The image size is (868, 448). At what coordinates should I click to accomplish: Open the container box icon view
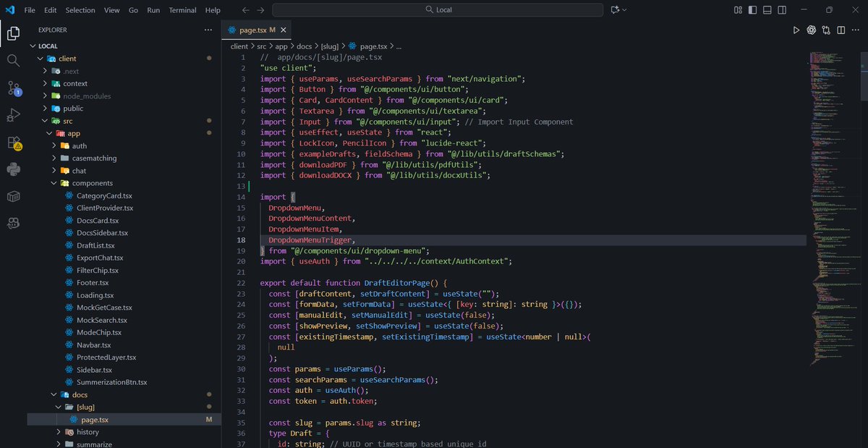point(13,196)
